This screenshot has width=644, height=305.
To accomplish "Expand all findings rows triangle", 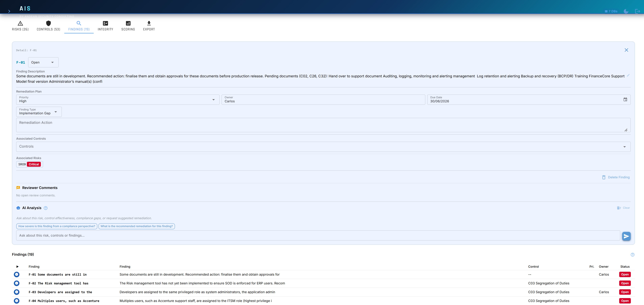I will tap(18, 267).
